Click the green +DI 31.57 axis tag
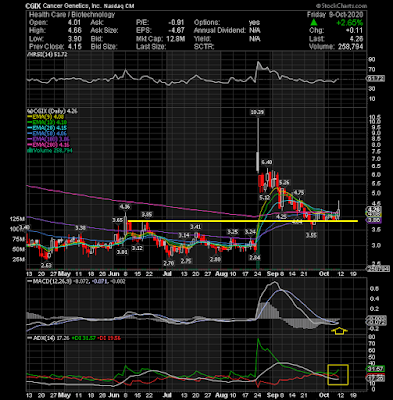Viewport: 393px width, 400px height. click(x=376, y=369)
